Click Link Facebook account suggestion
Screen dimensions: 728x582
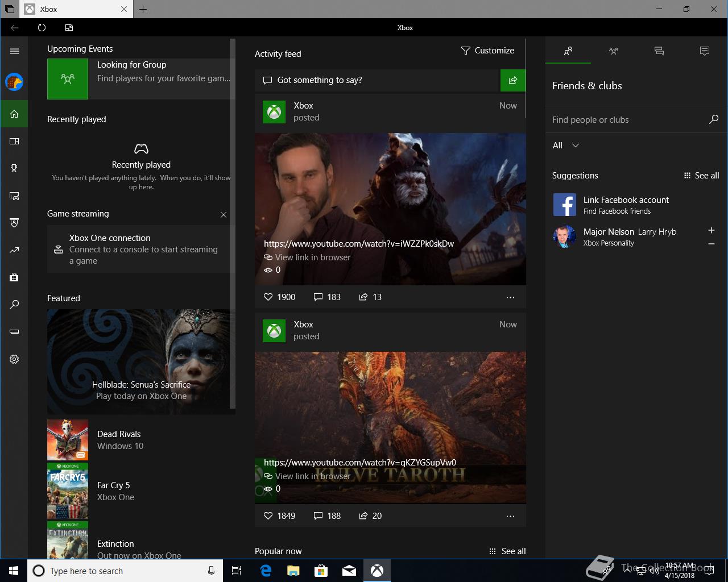[636, 205]
